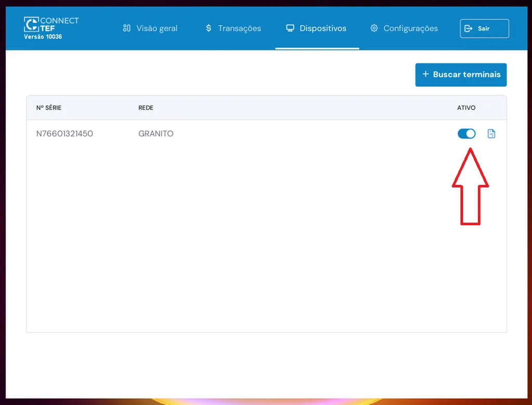This screenshot has height=405, width=532.
Task: Click the Buscar terminais button label
Action: click(467, 74)
